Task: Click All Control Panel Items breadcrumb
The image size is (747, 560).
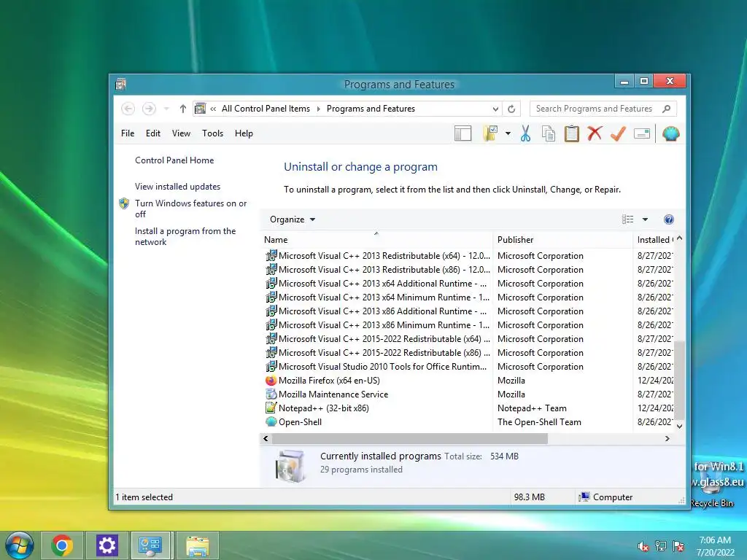Action: coord(266,109)
